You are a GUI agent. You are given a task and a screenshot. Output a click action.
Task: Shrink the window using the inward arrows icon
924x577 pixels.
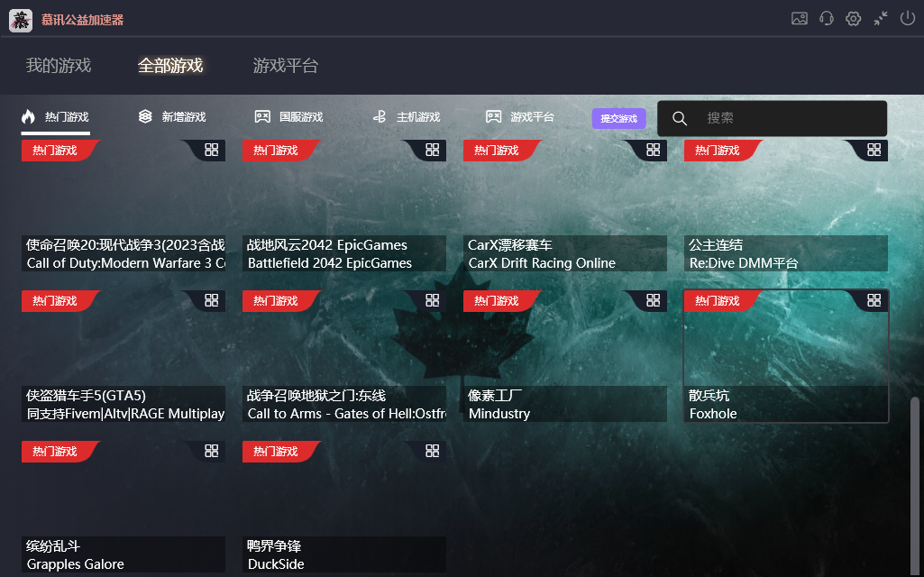tap(881, 18)
